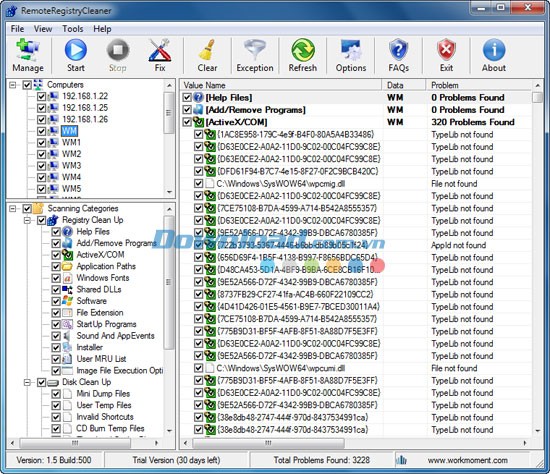Image resolution: width=550 pixels, height=474 pixels.
Task: Click the StartUp Programs icon
Action: pos(67,324)
